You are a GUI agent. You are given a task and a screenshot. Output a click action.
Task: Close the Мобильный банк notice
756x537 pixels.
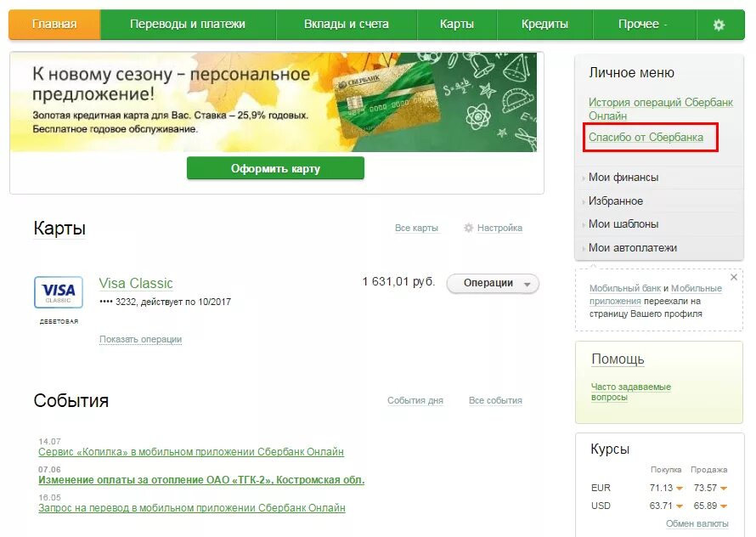click(734, 277)
